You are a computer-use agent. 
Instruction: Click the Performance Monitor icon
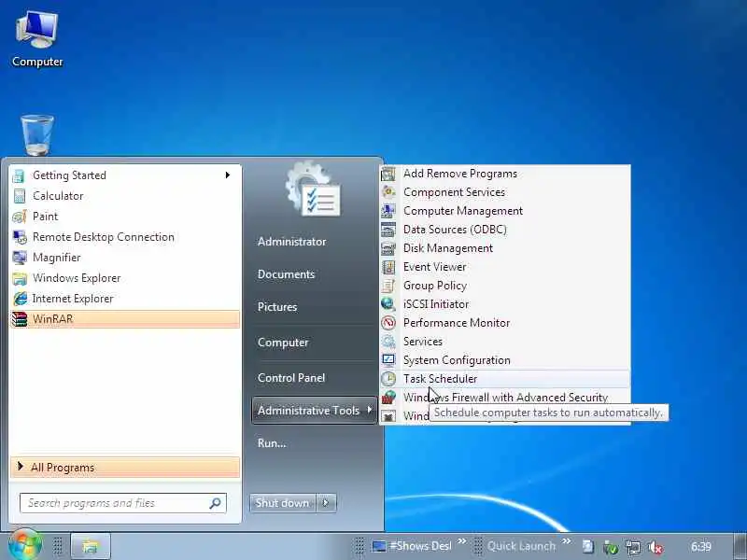388,323
